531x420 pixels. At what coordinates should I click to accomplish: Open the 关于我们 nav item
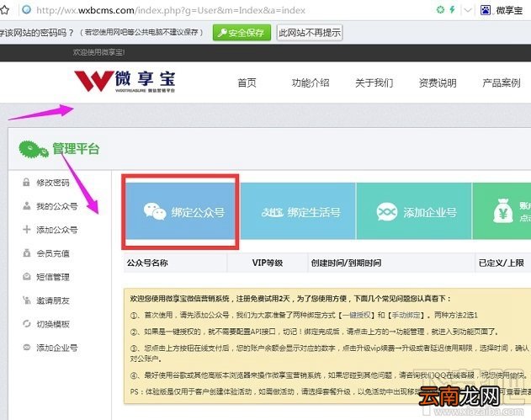[x=374, y=82]
